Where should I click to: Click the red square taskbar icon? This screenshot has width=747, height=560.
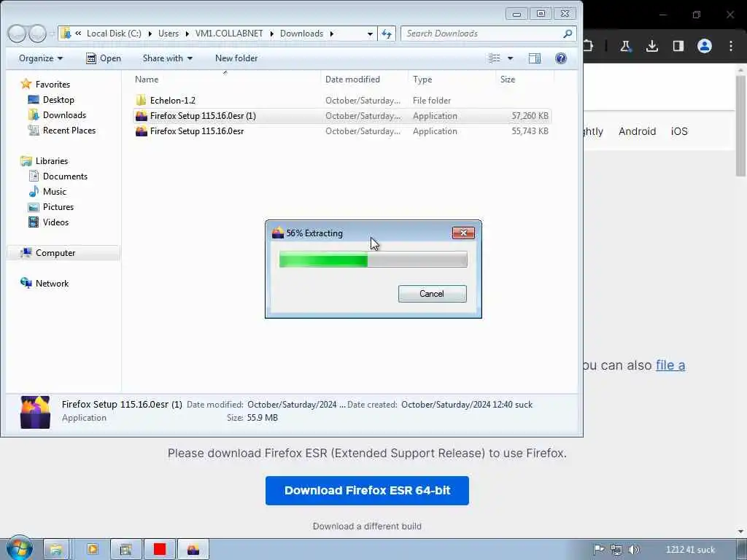point(160,550)
